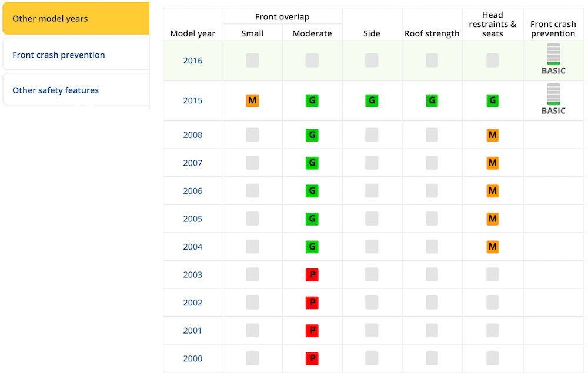Screen dimensions: 588x373
Task: Click the 2015 BASIC front crash prevention icon
Action: 553,99
